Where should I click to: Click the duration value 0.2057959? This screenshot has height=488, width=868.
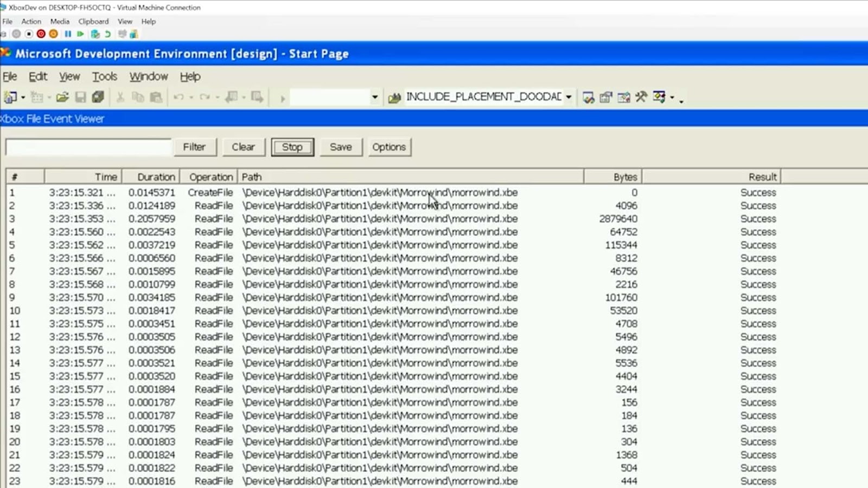click(x=152, y=219)
